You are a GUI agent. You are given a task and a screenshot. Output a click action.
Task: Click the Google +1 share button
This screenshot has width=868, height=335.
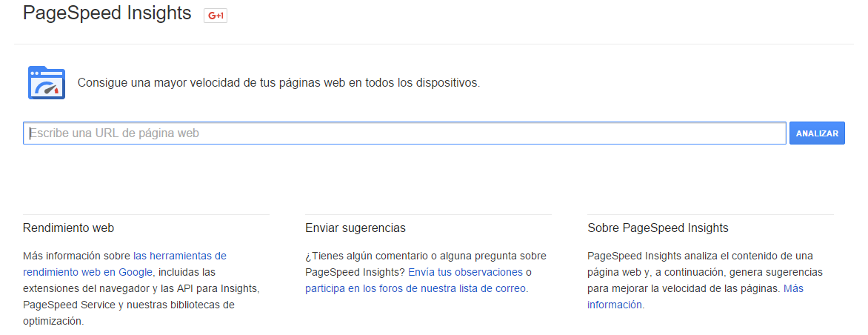tap(216, 16)
